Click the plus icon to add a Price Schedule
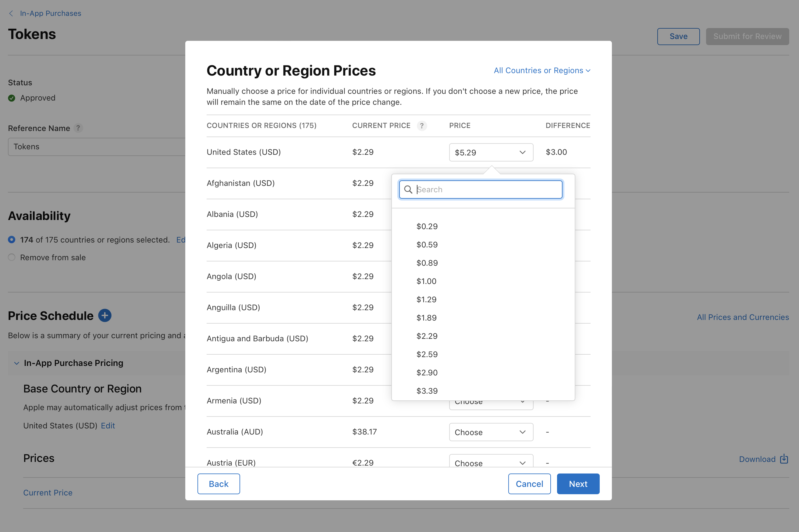Image resolution: width=799 pixels, height=532 pixels. [x=105, y=316]
